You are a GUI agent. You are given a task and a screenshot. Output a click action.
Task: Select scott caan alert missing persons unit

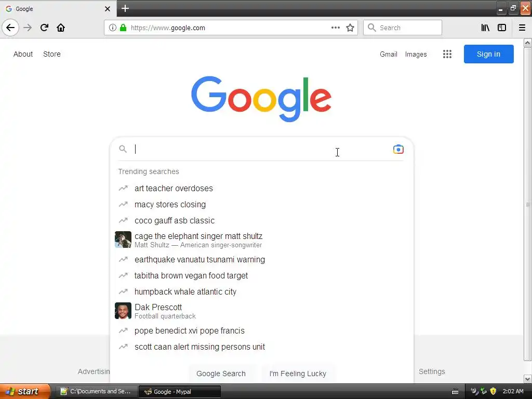[261, 347]
